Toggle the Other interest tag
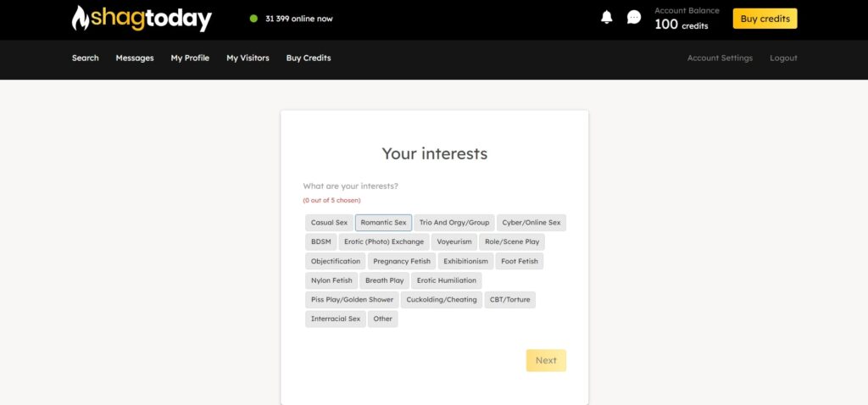The height and width of the screenshot is (405, 868). 382,319
